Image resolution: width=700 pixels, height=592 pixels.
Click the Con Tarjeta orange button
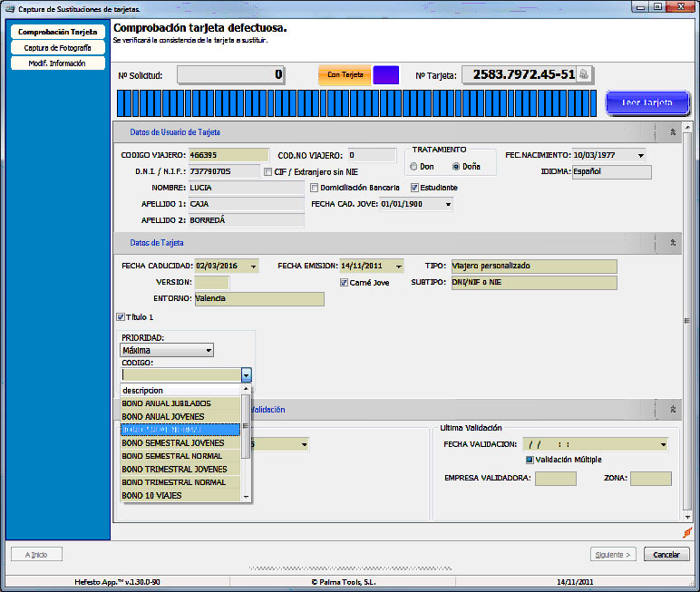pos(345,75)
